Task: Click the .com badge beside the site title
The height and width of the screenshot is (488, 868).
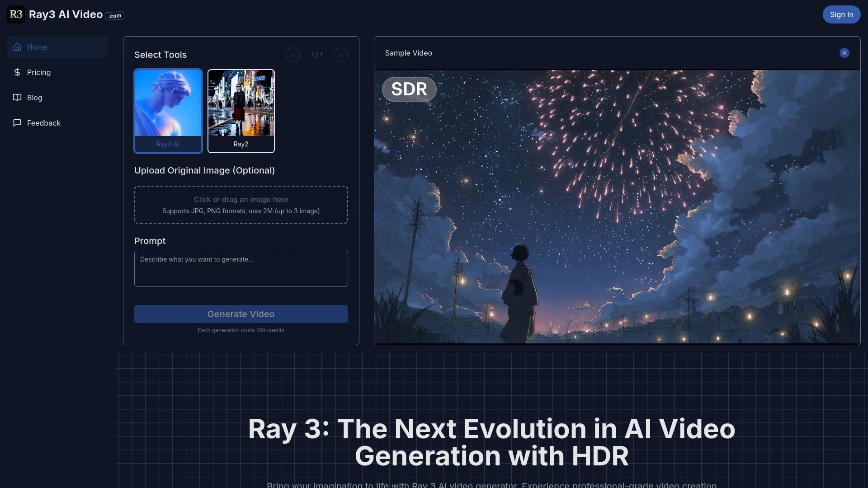Action: tap(114, 16)
